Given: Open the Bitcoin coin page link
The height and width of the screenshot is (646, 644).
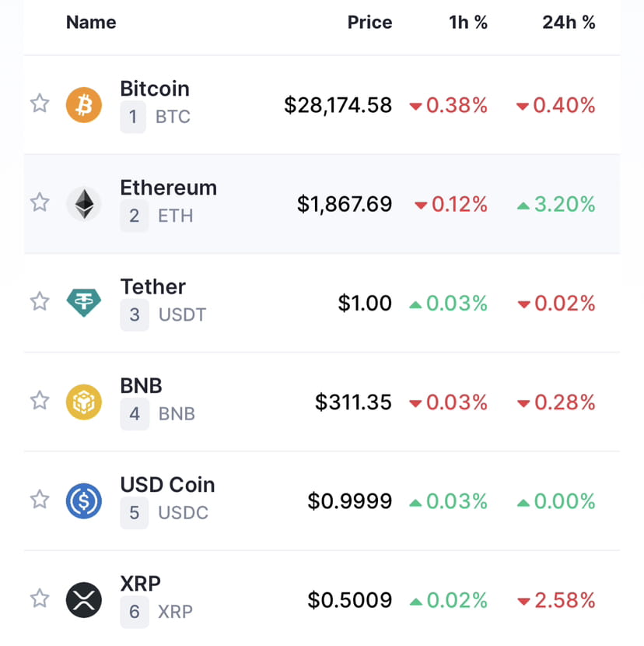Looking at the screenshot, I should (155, 90).
